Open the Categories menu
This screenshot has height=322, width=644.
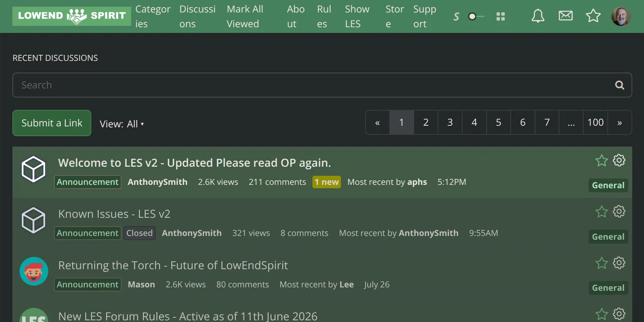tap(153, 17)
